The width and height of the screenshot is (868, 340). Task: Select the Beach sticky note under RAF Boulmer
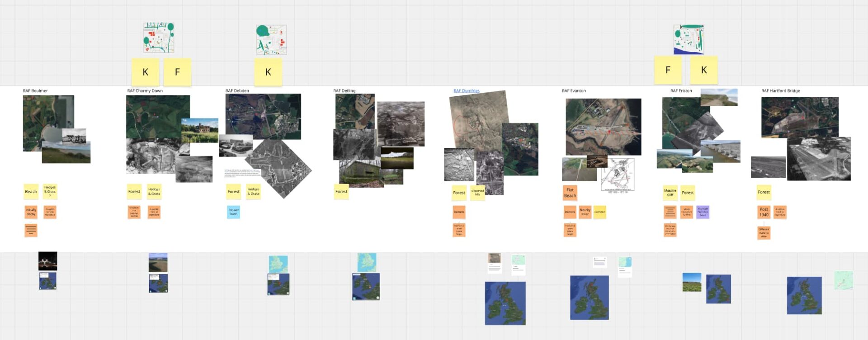[x=31, y=191]
